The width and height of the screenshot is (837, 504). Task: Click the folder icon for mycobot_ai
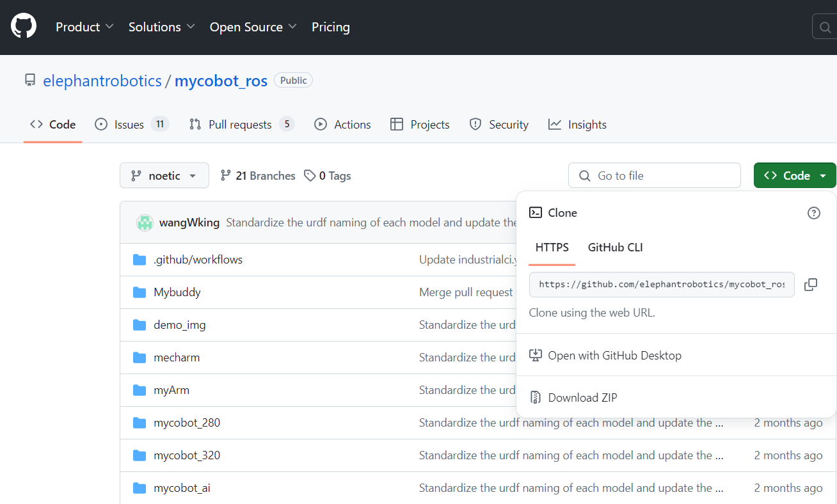coord(139,488)
